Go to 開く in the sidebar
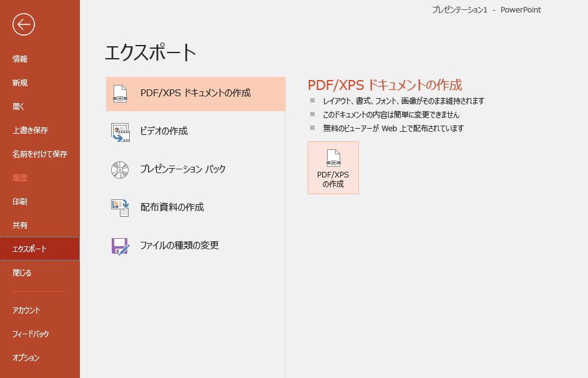 [19, 107]
